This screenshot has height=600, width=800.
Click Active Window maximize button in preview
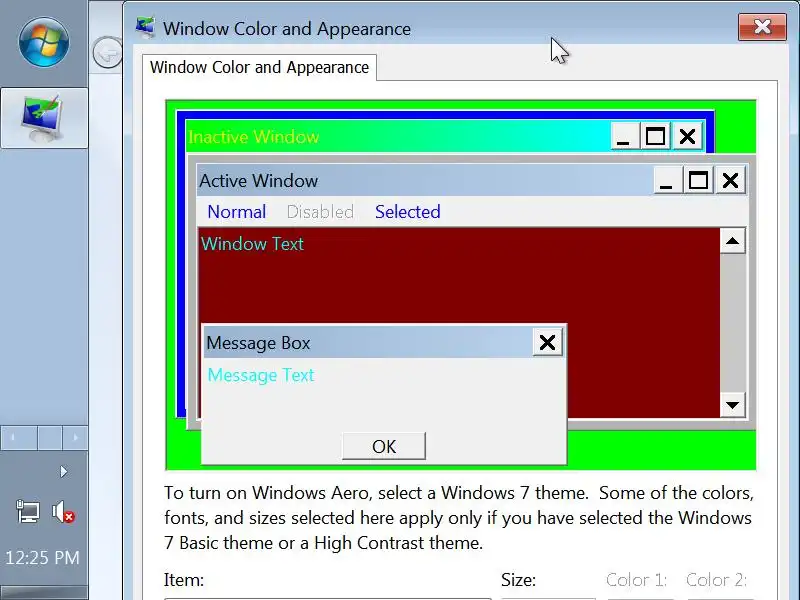(x=698, y=180)
